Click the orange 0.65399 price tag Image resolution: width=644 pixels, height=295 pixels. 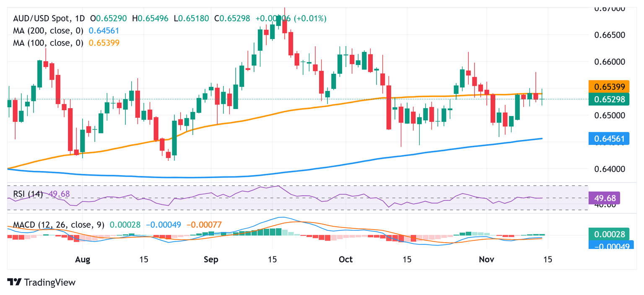609,87
